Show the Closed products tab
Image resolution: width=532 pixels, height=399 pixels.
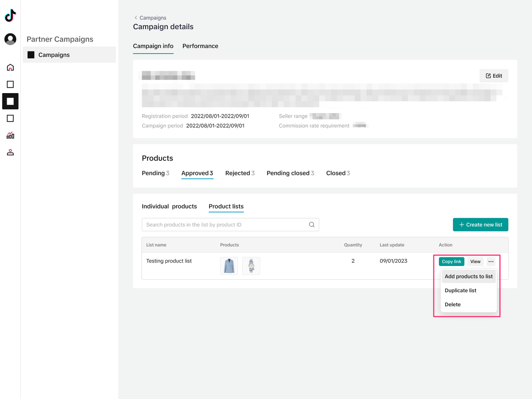[x=338, y=173]
